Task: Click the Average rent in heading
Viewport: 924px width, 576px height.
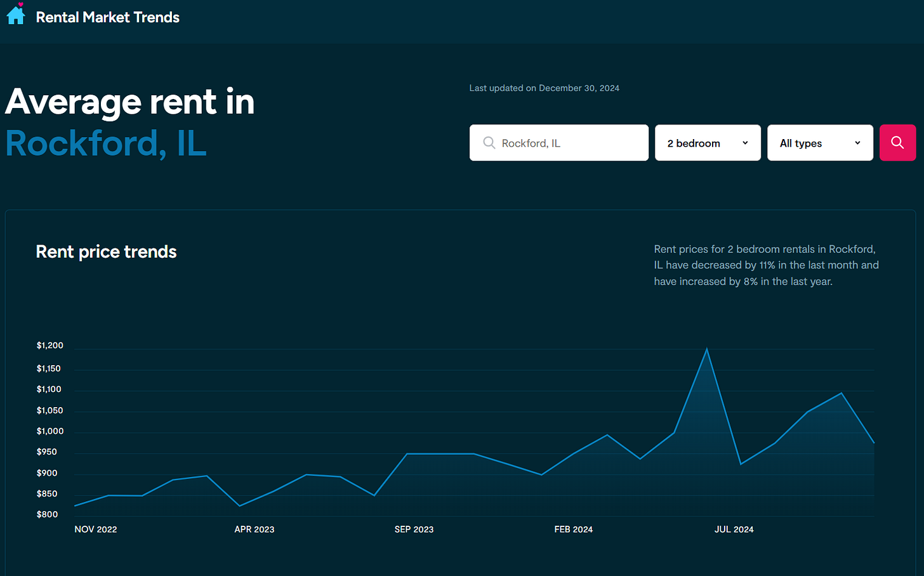Action: pyautogui.click(x=130, y=102)
